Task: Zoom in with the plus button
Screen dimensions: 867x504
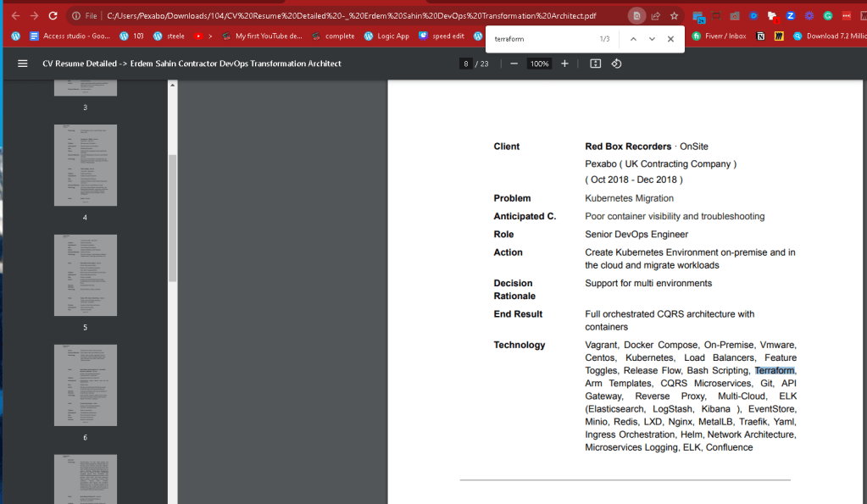Action: 564,64
